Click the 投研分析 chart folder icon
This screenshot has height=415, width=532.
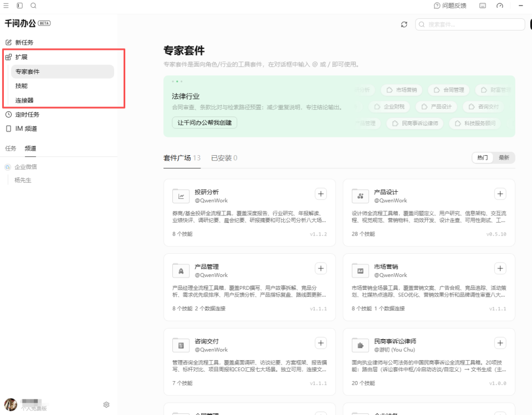click(181, 196)
